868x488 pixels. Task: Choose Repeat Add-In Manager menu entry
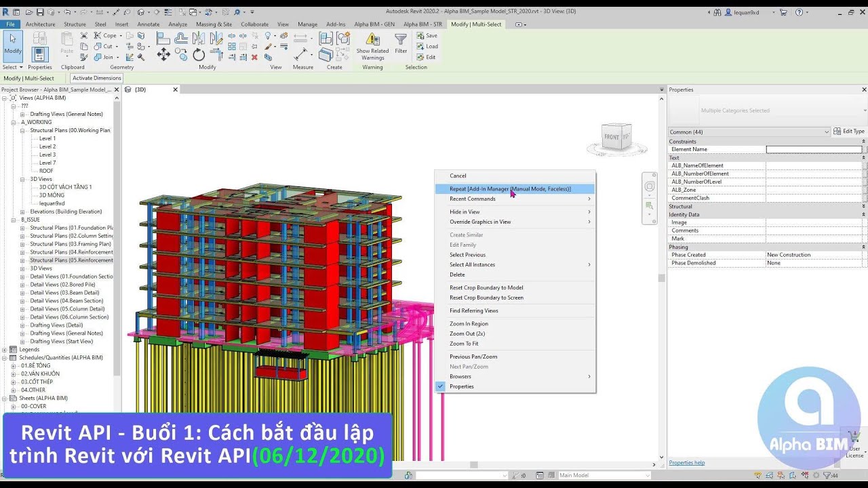(515, 188)
